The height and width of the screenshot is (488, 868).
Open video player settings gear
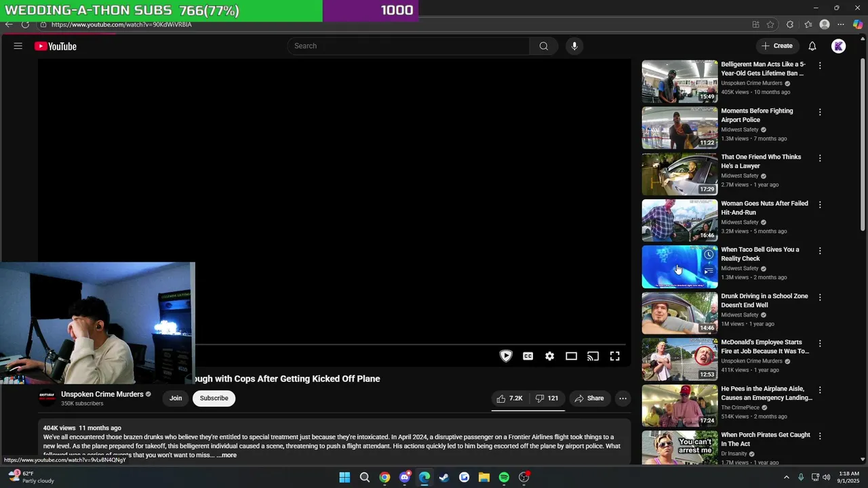550,356
